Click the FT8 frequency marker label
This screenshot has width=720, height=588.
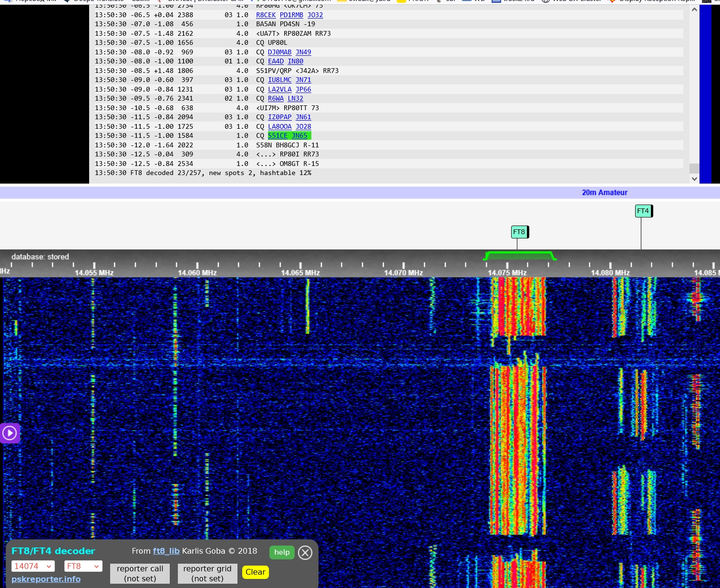[519, 232]
